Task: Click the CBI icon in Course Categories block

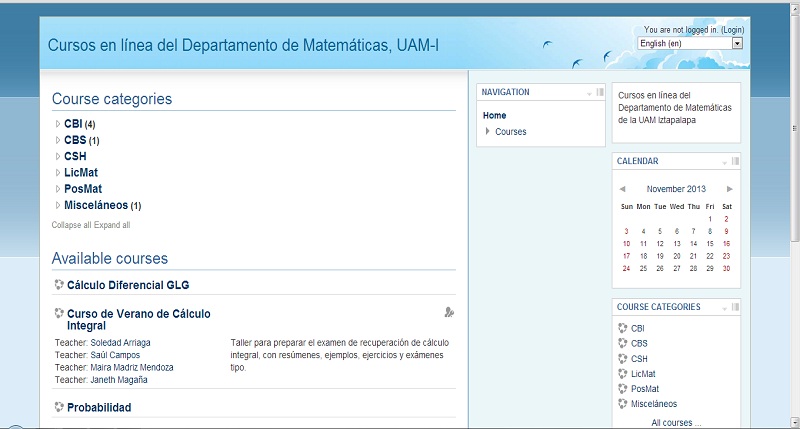Action: (x=622, y=328)
